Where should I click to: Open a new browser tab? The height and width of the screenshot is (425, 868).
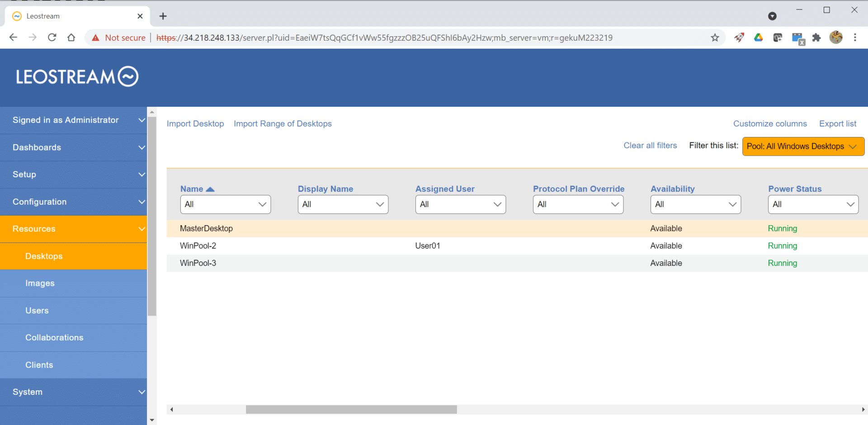163,16
